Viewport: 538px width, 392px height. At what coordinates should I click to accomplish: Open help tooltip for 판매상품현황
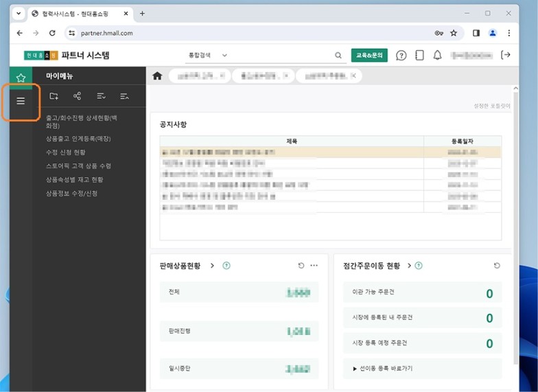pyautogui.click(x=226, y=265)
